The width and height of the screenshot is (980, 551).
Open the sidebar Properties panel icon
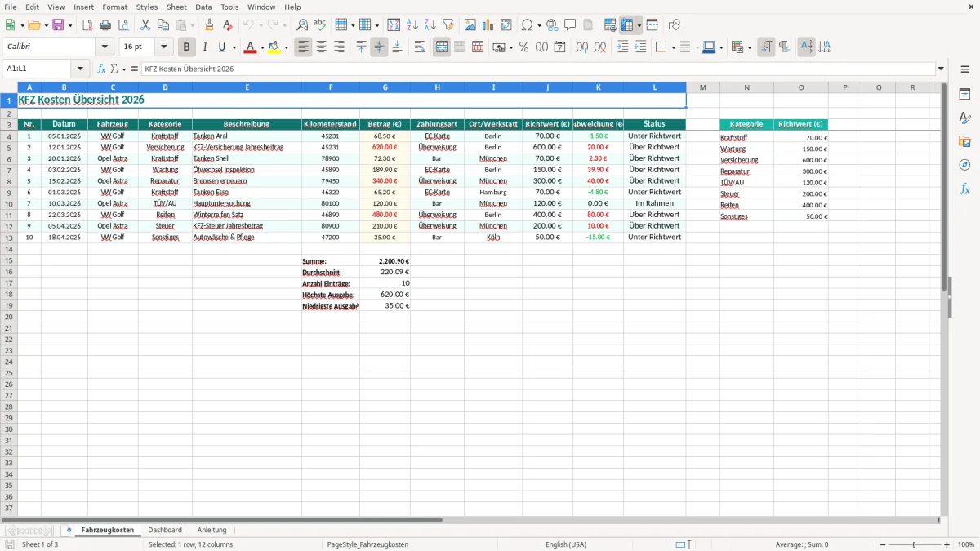pyautogui.click(x=964, y=95)
